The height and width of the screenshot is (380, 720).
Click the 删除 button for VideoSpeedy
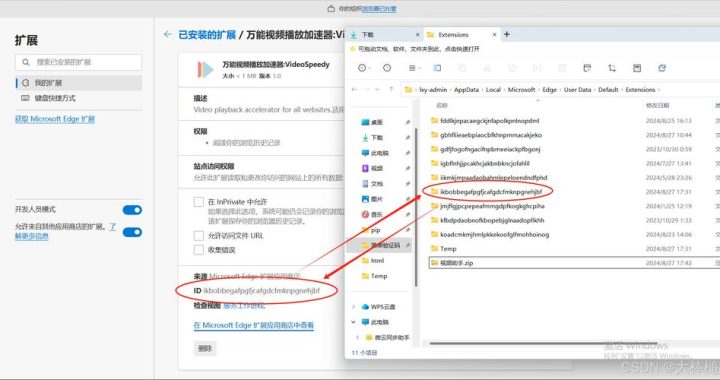(x=205, y=348)
